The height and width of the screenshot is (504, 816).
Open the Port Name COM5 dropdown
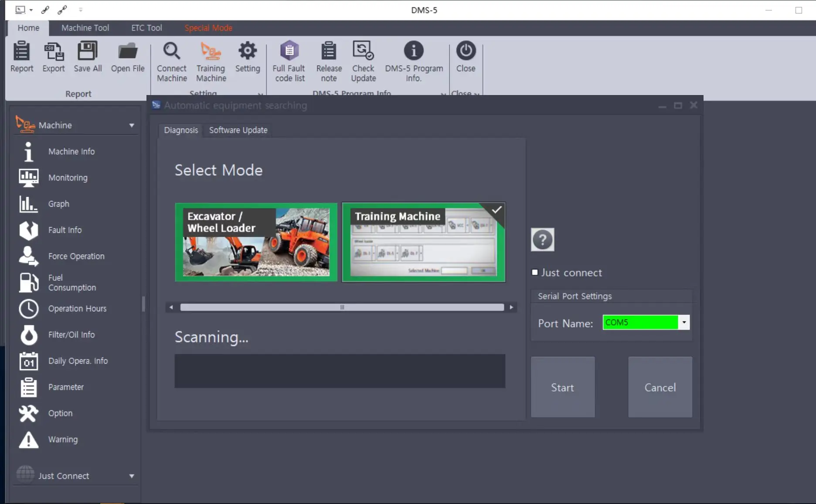[684, 323]
